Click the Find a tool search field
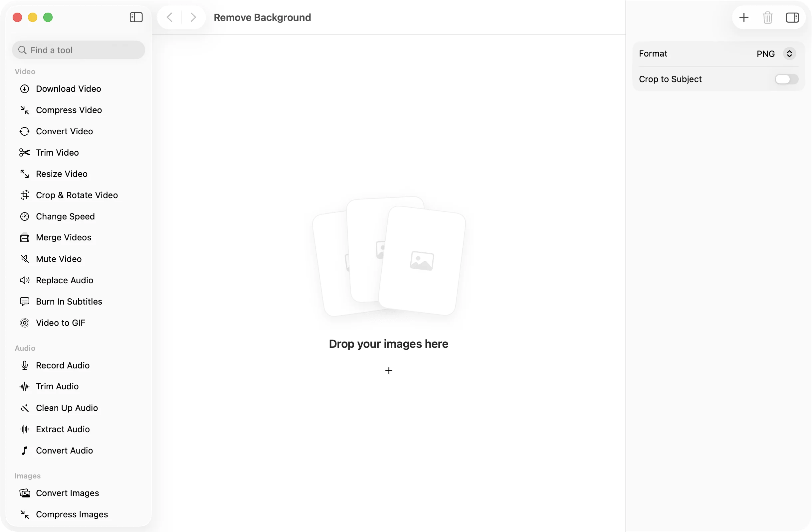 pos(79,50)
